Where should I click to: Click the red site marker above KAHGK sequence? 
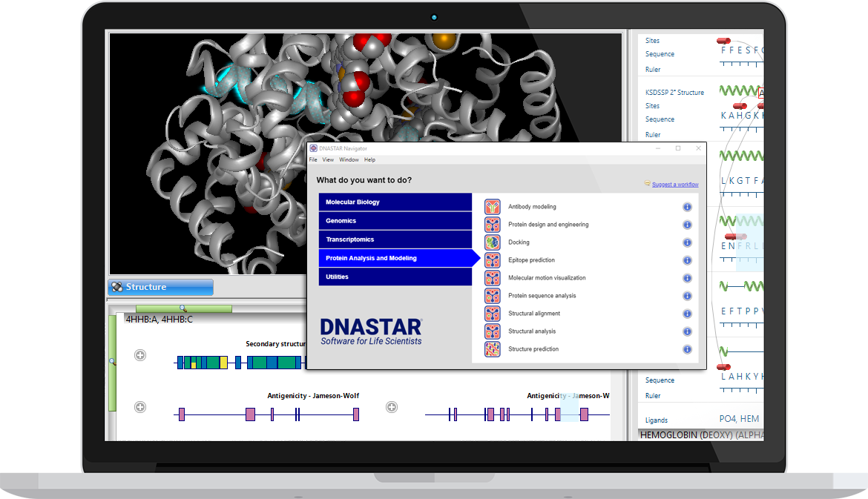pyautogui.click(x=740, y=106)
